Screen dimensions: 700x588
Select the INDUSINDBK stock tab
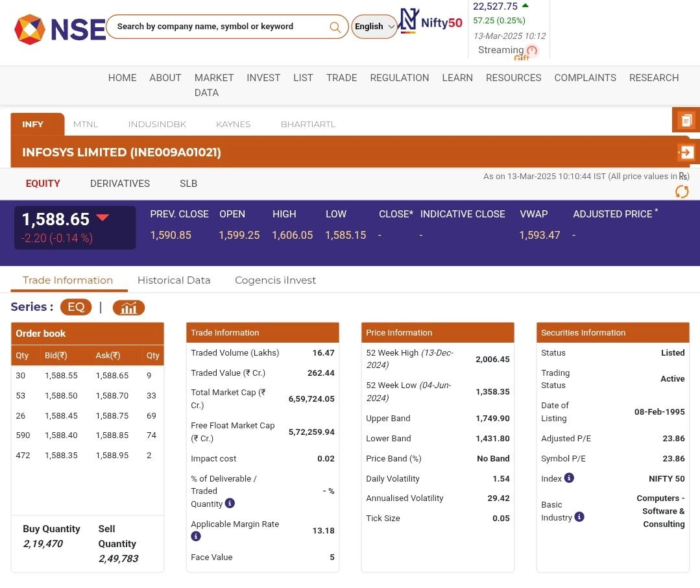pos(157,124)
